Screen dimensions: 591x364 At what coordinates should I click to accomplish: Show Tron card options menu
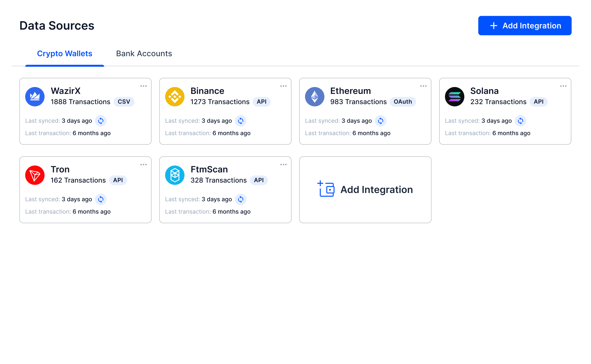coord(144,164)
